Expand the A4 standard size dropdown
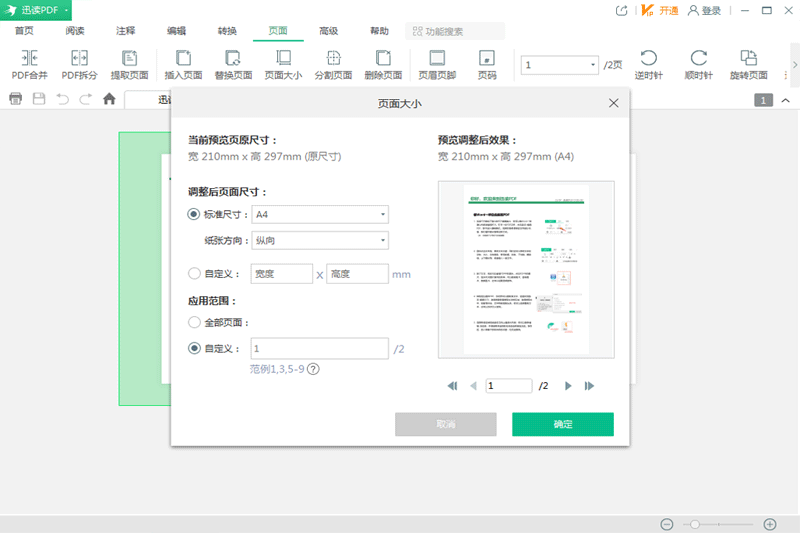800x533 pixels. pos(382,214)
